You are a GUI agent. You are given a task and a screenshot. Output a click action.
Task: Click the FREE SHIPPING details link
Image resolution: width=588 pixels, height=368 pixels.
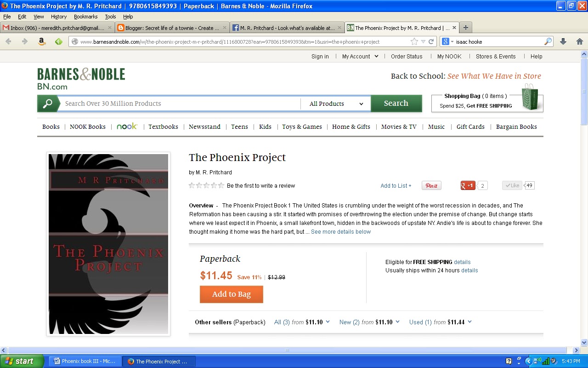(x=462, y=262)
